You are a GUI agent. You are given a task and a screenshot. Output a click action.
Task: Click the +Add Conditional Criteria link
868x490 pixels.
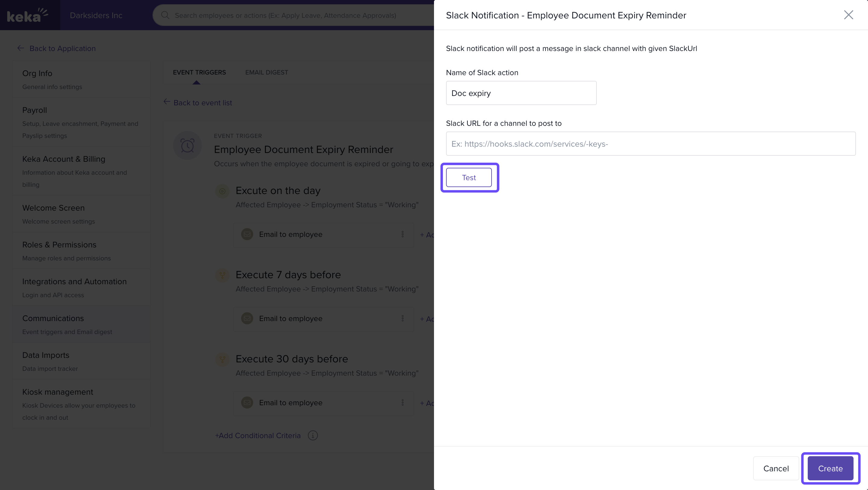pos(258,435)
